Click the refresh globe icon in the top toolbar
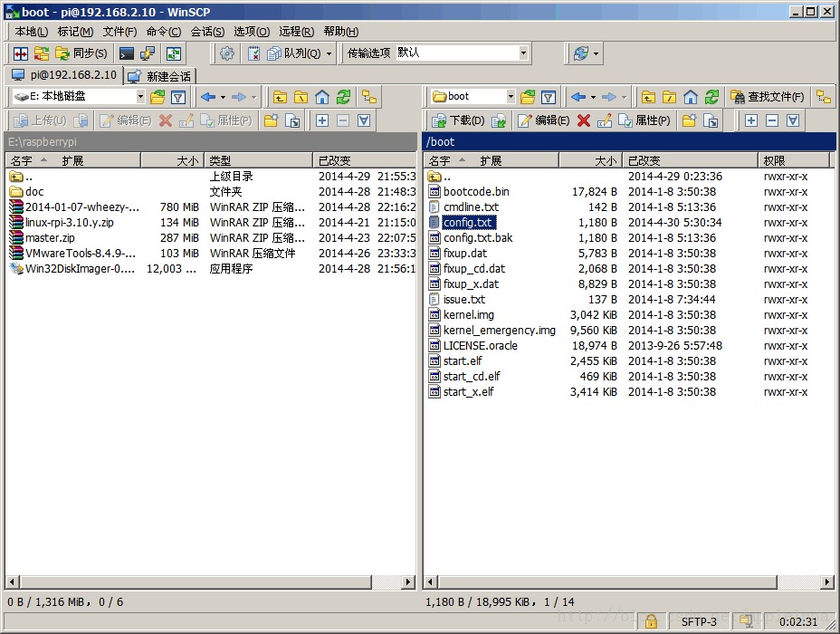The image size is (840, 634). (581, 53)
